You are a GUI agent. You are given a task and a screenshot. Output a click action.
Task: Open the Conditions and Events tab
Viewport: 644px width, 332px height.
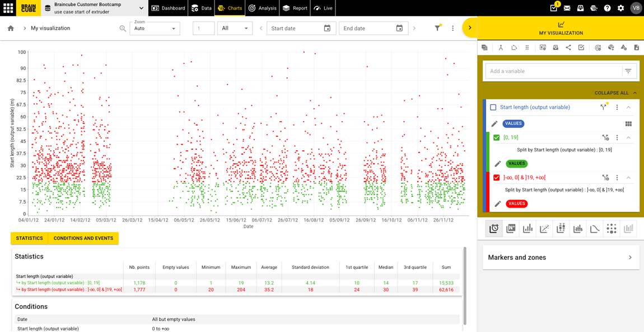point(83,238)
